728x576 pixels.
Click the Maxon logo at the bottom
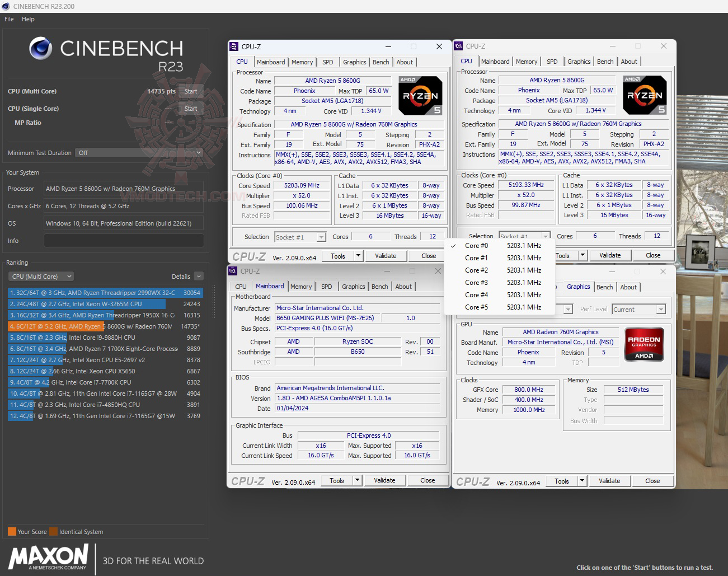[48, 558]
